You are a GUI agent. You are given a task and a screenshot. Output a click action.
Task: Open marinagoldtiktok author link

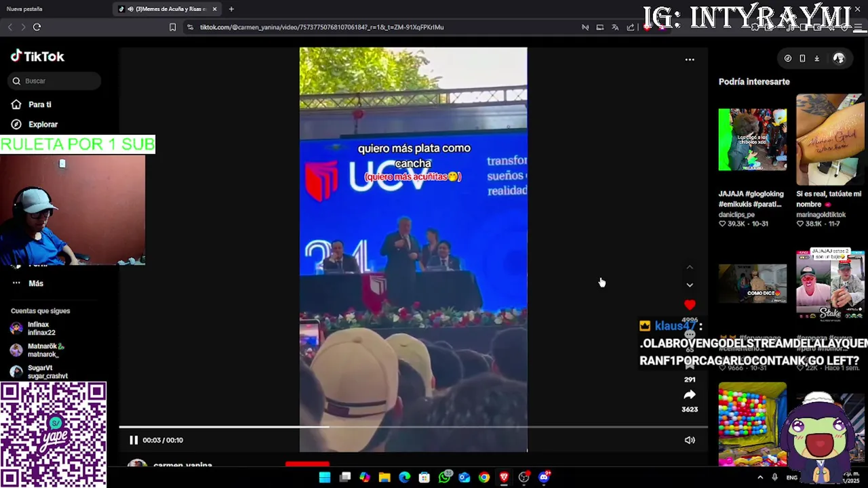(x=821, y=215)
